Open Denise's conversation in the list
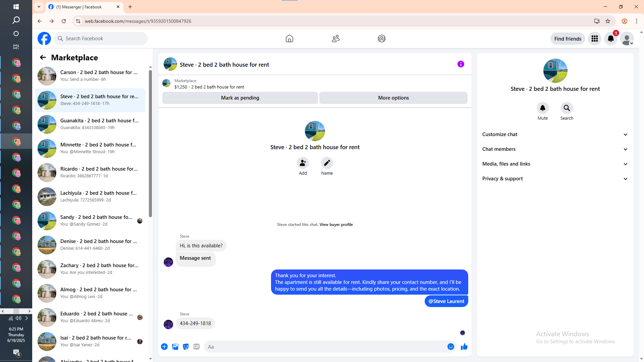This screenshot has width=644, height=362. [90, 245]
